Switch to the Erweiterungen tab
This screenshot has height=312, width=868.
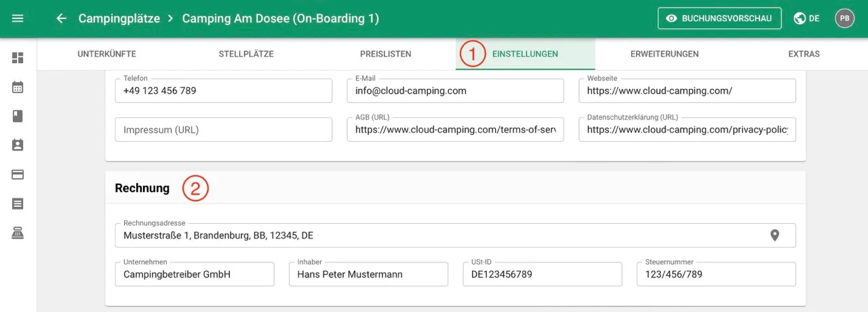pyautogui.click(x=664, y=54)
